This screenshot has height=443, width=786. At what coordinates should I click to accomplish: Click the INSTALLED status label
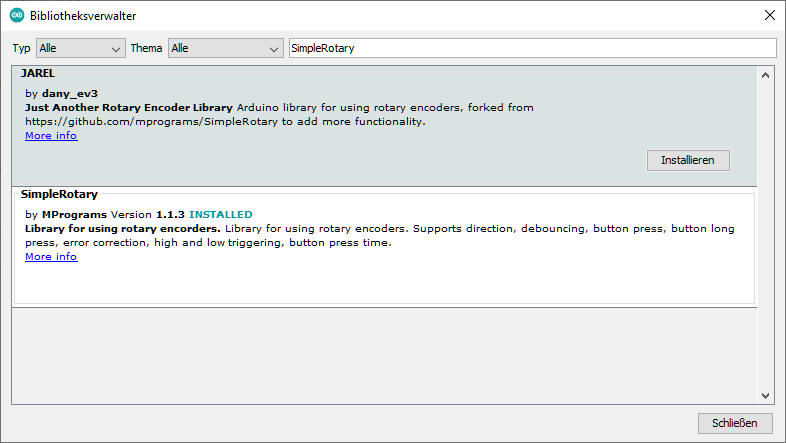click(221, 215)
